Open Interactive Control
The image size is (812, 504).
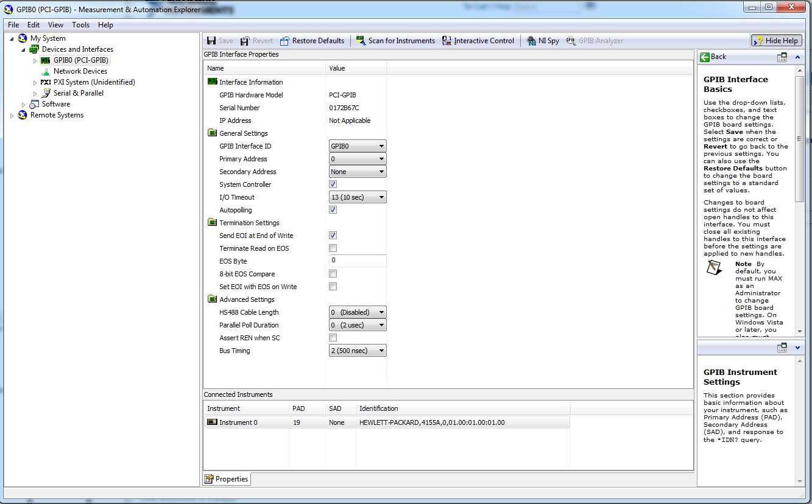point(478,41)
